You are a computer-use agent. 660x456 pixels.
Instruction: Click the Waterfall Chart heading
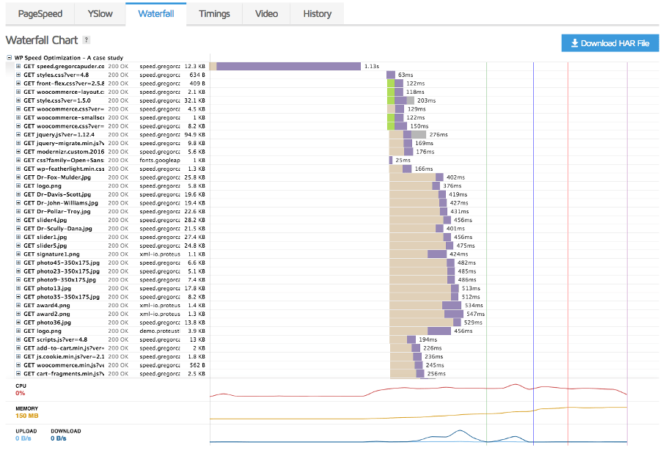click(x=42, y=40)
